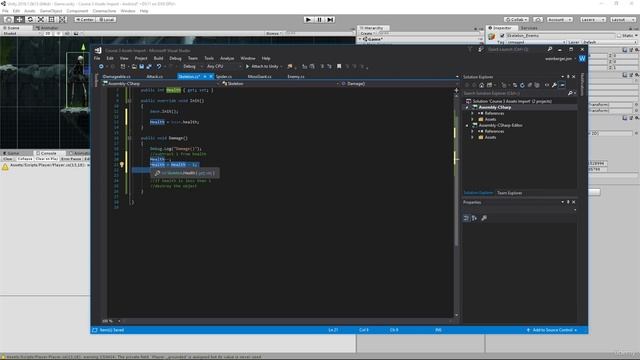Image resolution: width=640 pixels, height=360 pixels.
Task: Open MossGiant.cs tab
Action: tap(259, 76)
